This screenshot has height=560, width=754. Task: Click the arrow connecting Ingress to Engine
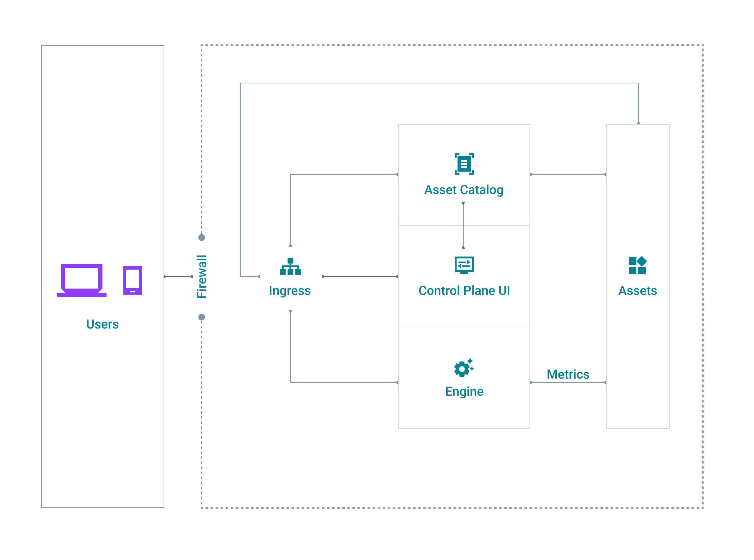[343, 382]
